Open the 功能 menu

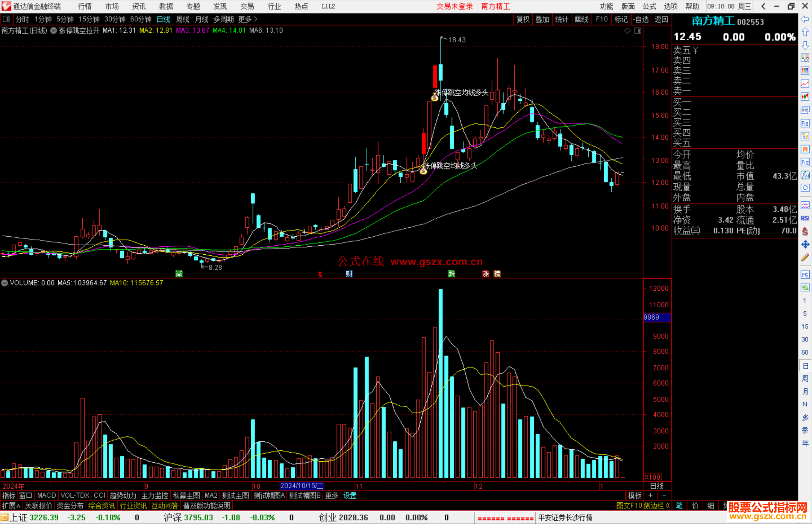point(606,6)
